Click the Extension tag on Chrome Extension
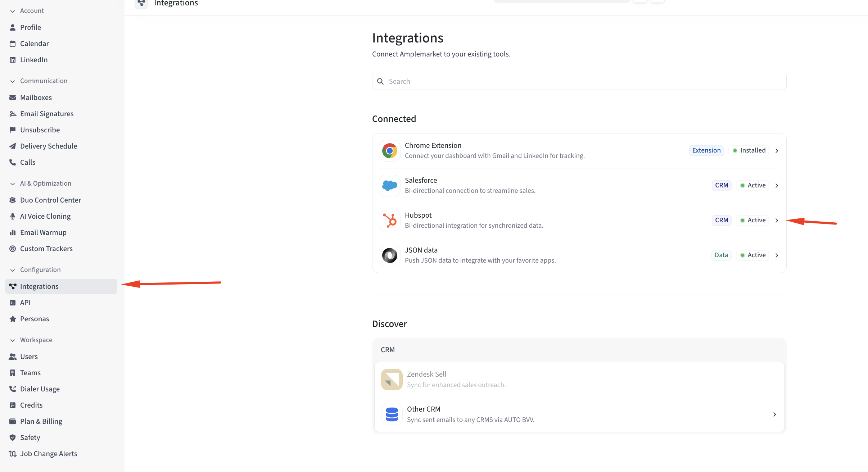The height and width of the screenshot is (472, 868). (x=706, y=150)
